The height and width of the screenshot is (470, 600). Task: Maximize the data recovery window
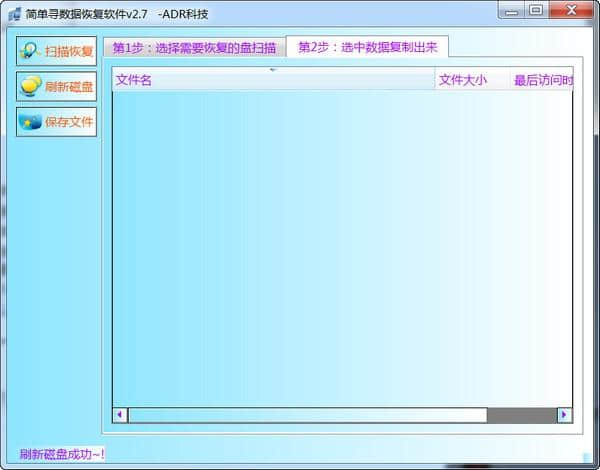[536, 10]
